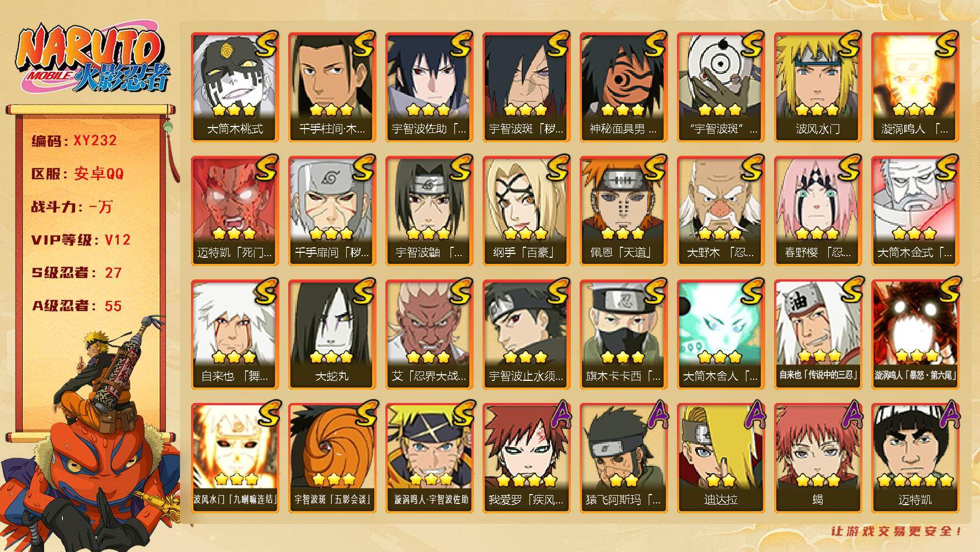Click the 佩恩「天道」 ninja portrait

[623, 211]
